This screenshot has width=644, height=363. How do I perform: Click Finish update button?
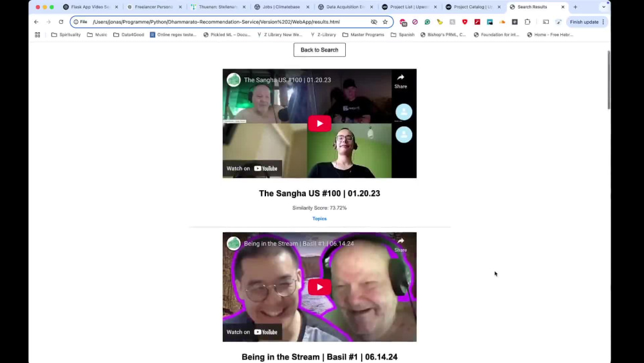tap(583, 22)
